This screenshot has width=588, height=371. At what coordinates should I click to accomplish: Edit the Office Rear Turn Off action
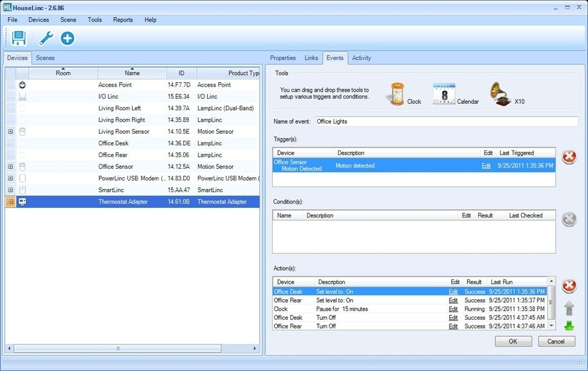(453, 326)
